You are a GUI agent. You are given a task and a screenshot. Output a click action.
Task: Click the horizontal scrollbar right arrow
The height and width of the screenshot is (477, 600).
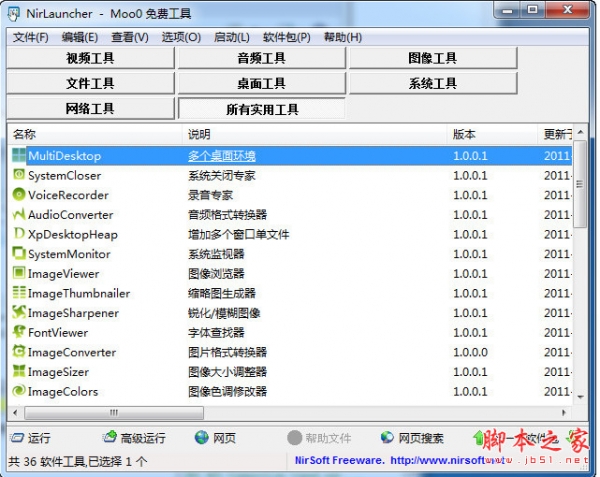(x=564, y=413)
